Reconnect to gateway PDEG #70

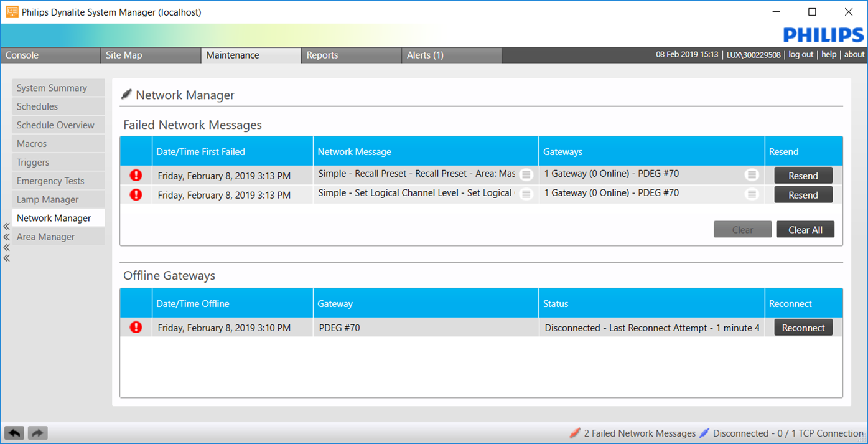point(803,327)
